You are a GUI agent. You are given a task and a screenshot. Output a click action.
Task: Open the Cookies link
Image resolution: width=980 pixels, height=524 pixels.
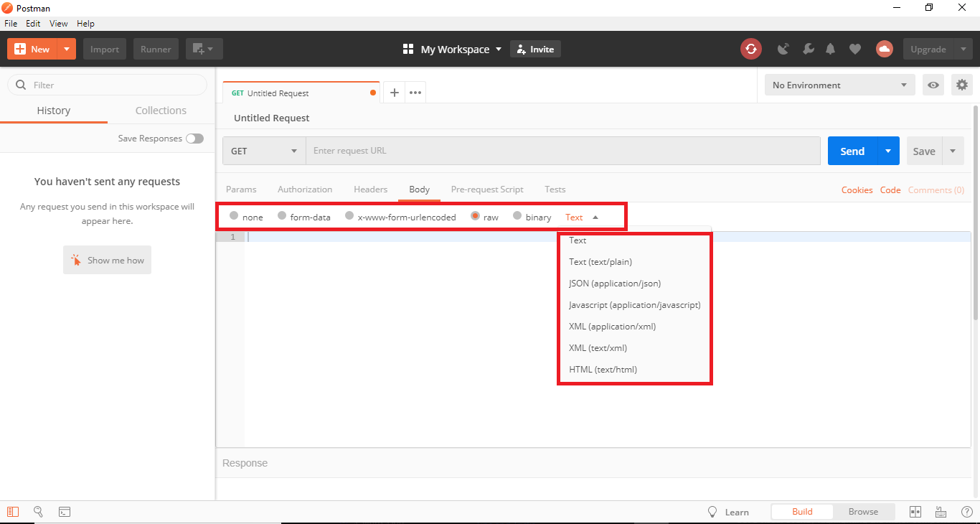pyautogui.click(x=857, y=190)
